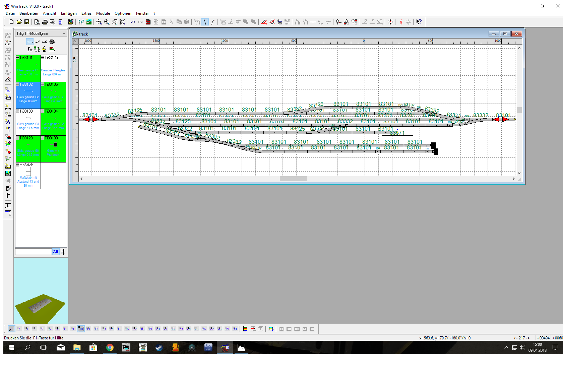Toggle layer 1 in the layer bar
This screenshot has width=563, height=392.
coord(11,329)
